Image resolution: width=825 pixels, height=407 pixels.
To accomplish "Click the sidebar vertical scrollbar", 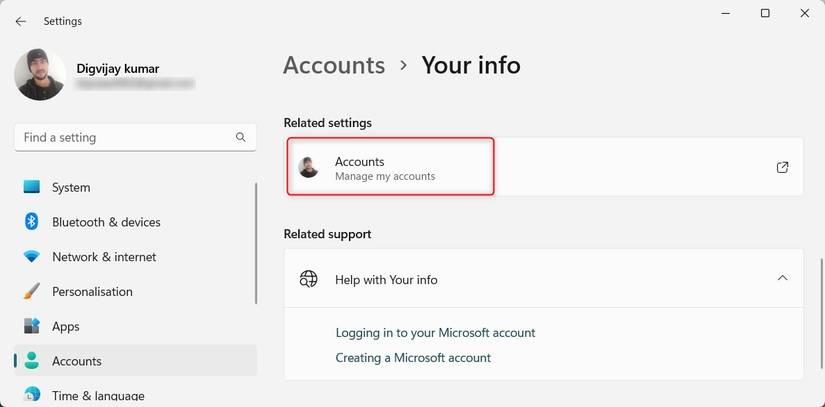I will click(257, 244).
